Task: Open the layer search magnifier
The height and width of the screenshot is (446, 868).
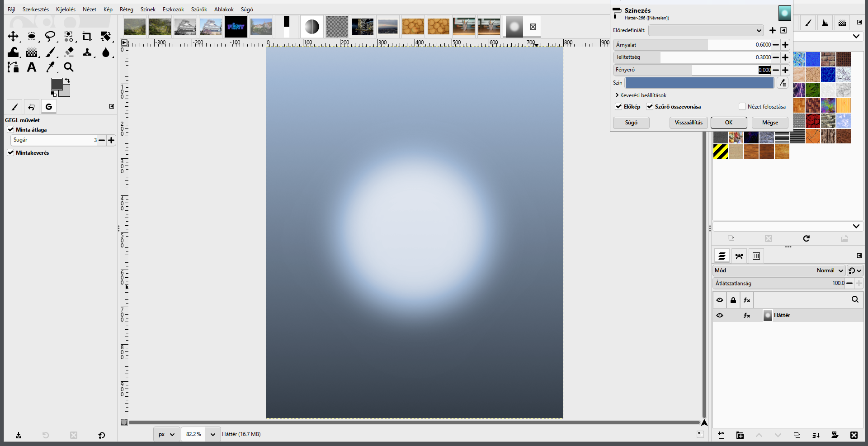Action: [855, 299]
